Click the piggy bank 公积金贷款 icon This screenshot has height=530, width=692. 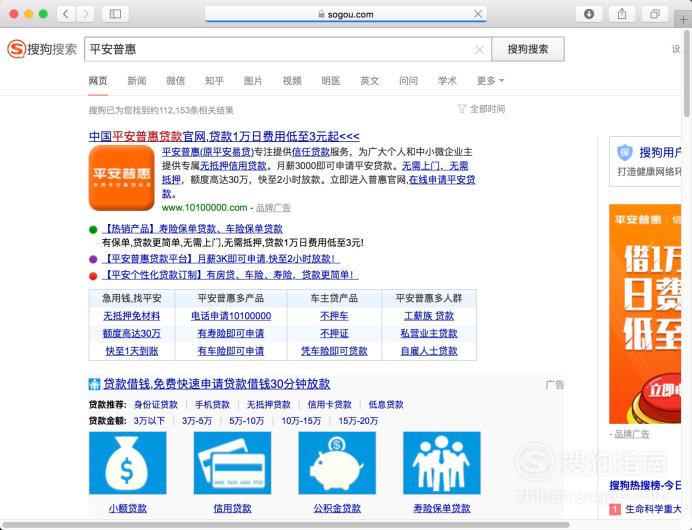click(337, 463)
